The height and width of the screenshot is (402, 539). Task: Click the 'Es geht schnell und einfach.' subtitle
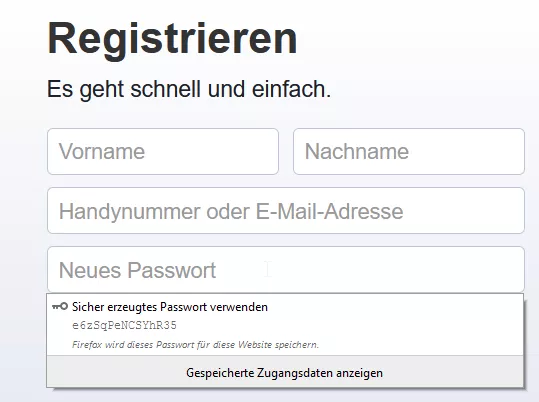coord(189,89)
